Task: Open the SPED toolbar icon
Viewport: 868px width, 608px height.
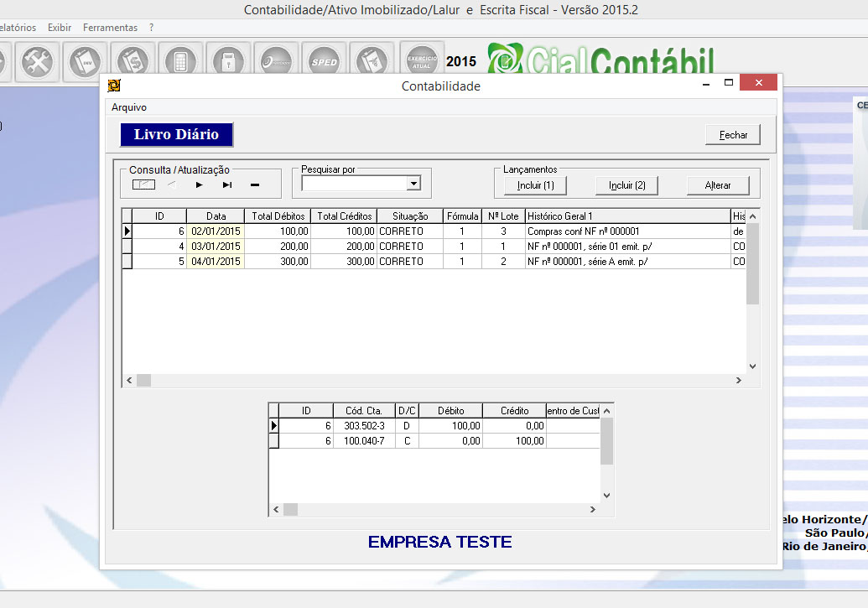Action: [324, 61]
